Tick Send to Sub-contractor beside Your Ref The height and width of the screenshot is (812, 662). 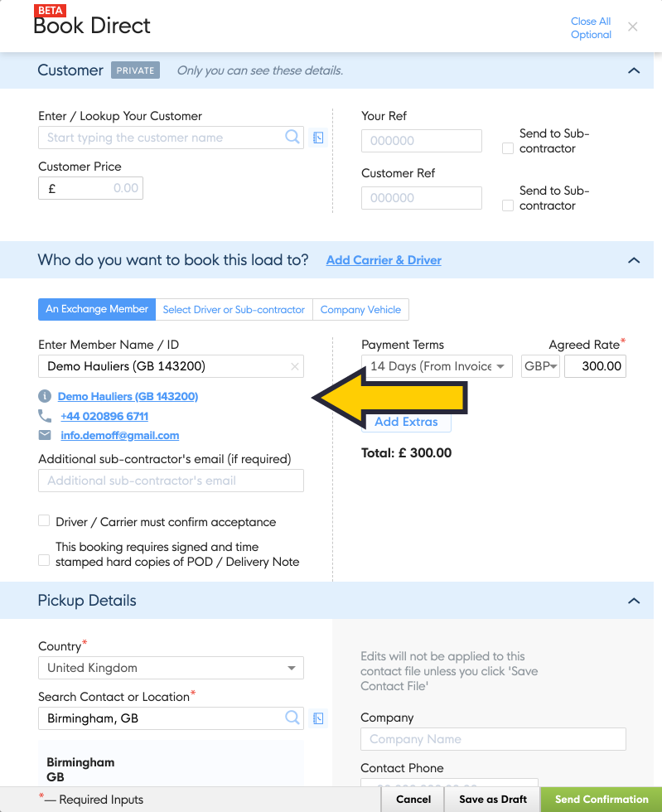click(x=508, y=148)
